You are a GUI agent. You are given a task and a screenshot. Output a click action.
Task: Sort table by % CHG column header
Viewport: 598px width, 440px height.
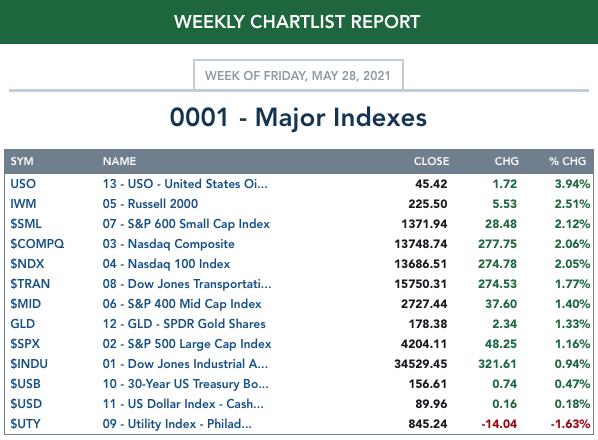tap(567, 161)
